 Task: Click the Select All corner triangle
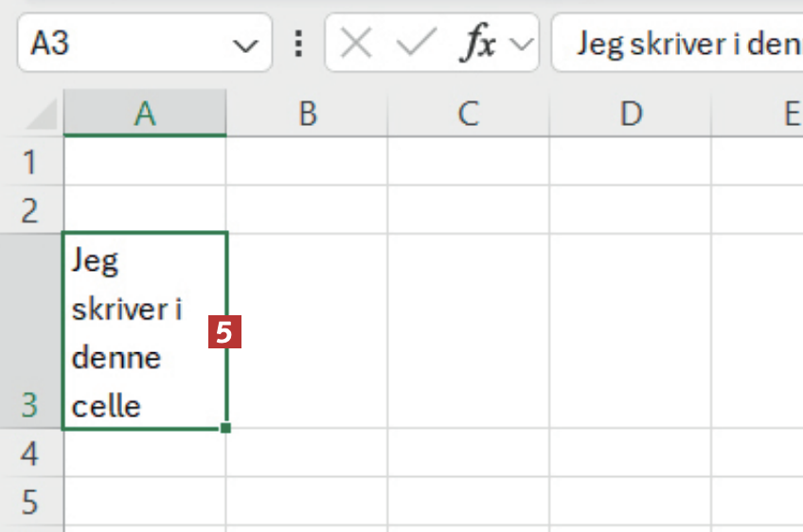[42, 115]
